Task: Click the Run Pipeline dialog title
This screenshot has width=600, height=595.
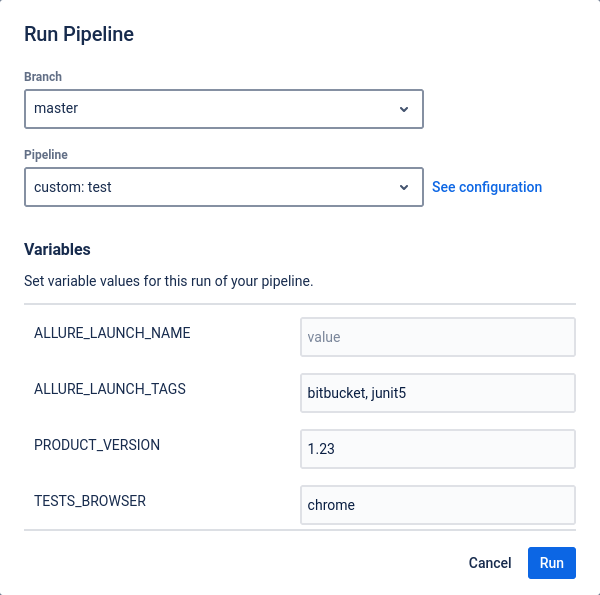Action: [79, 34]
